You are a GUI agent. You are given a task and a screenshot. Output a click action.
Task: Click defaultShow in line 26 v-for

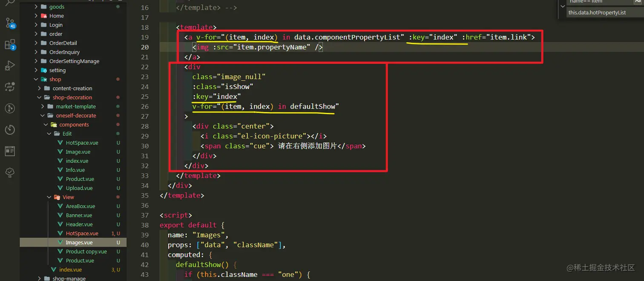click(313, 106)
